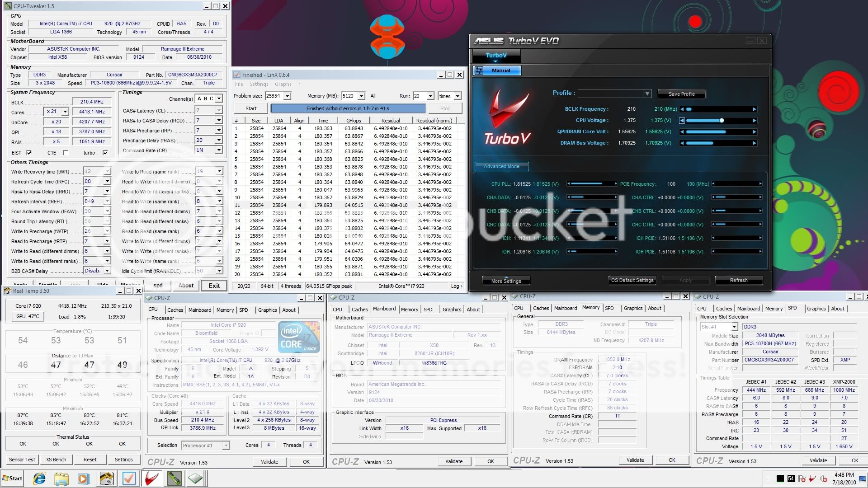The height and width of the screenshot is (488, 868).
Task: Decrease QPI/DRAM Core Volt with left arrow
Action: pos(682,132)
